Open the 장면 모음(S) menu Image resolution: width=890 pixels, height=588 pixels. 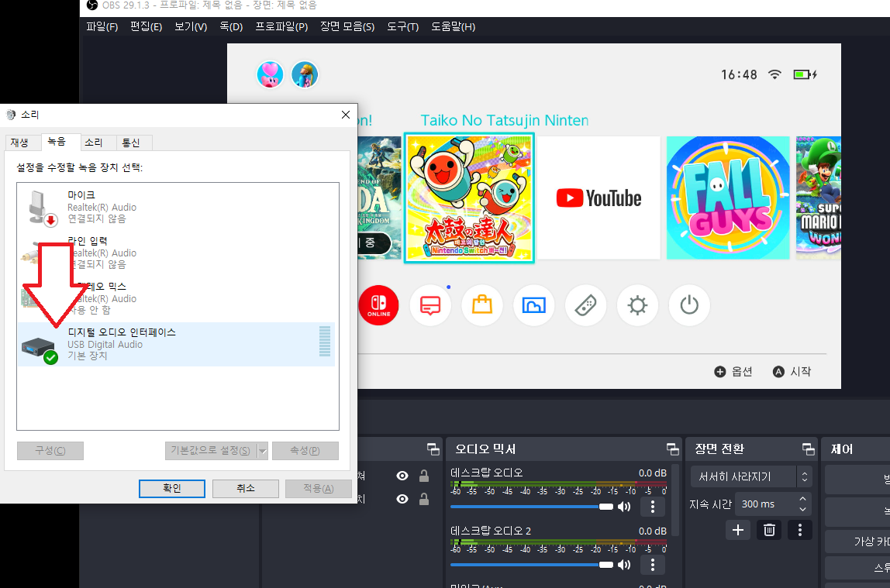click(x=347, y=26)
